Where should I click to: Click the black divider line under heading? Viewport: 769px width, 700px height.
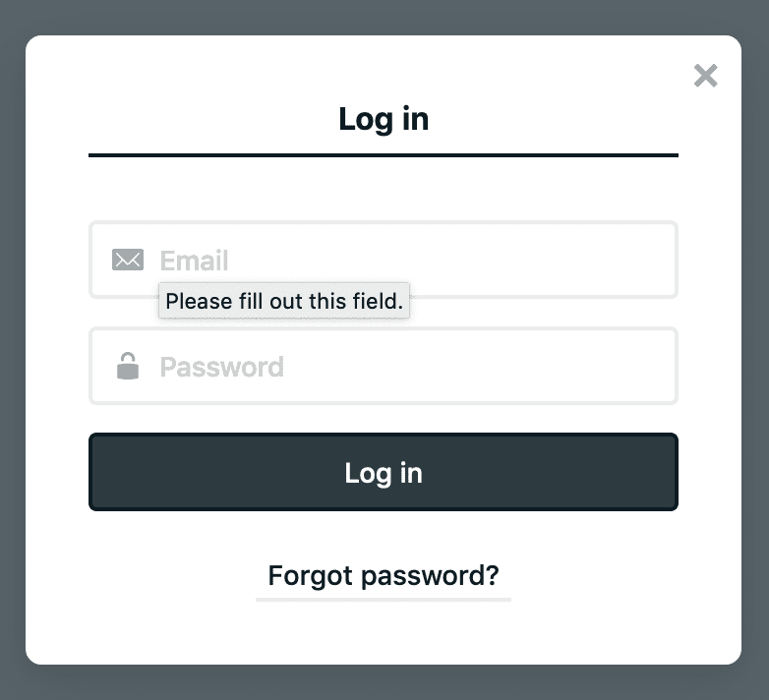(384, 155)
